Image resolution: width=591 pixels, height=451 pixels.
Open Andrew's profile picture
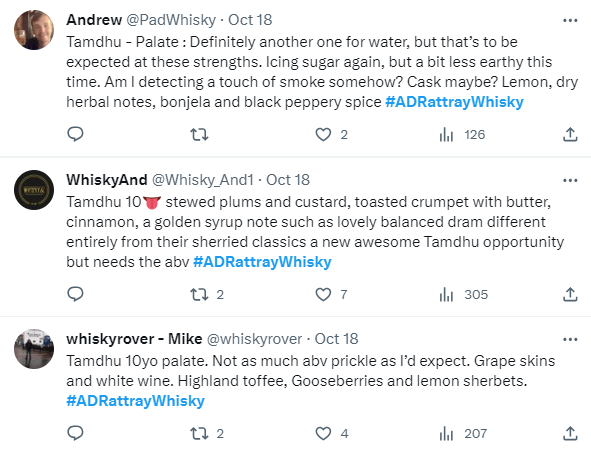click(x=34, y=30)
